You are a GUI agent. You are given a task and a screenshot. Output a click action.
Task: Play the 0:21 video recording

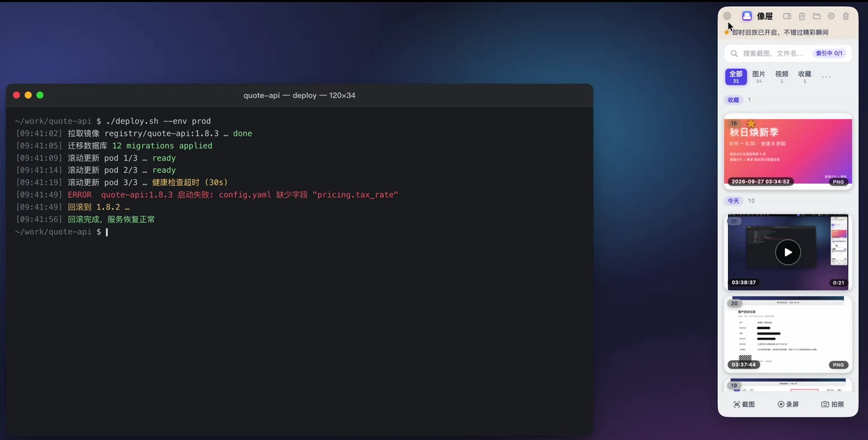(x=788, y=252)
